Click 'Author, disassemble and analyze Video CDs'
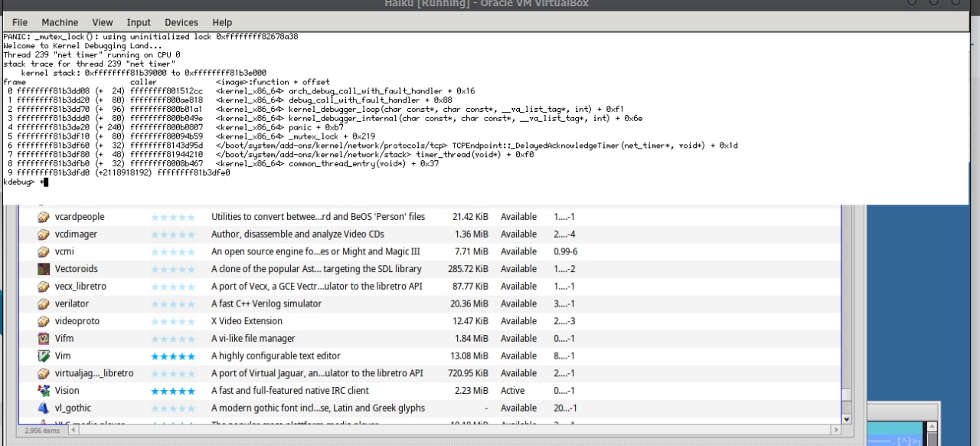 (x=298, y=234)
